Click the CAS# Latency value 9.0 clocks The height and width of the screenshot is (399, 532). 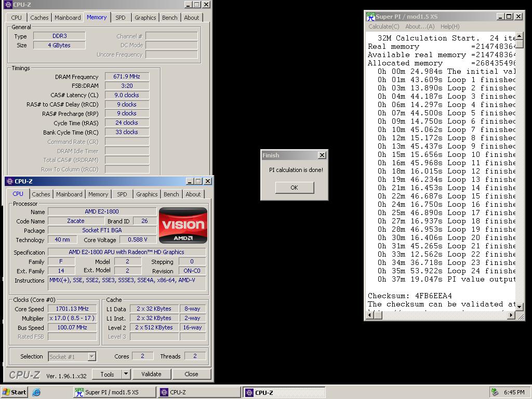coord(127,96)
